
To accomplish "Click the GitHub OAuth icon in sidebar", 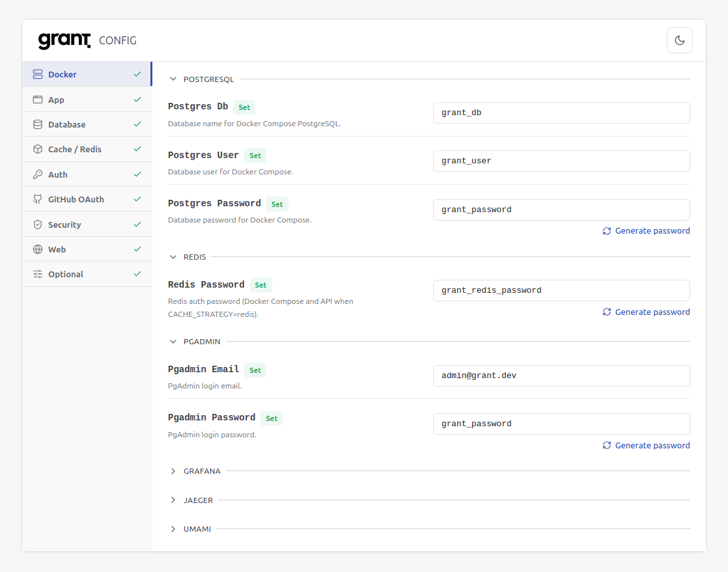I will click(37, 199).
